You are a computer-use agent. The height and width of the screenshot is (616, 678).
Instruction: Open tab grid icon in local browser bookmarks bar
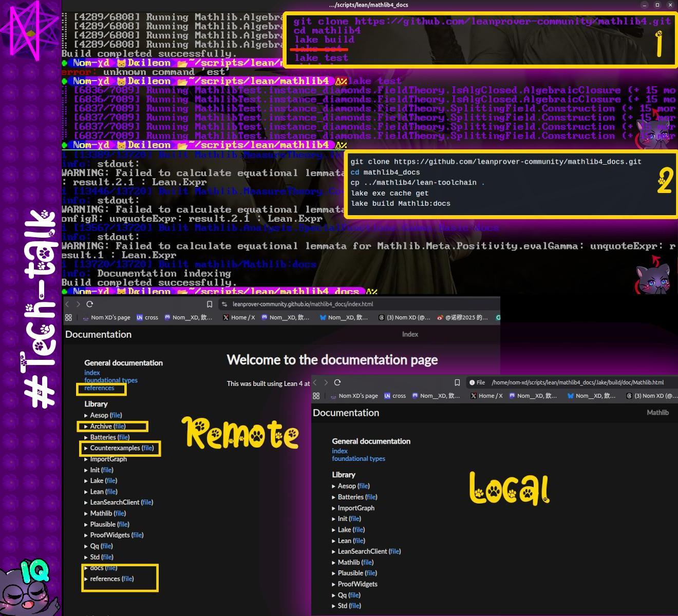[x=316, y=396]
